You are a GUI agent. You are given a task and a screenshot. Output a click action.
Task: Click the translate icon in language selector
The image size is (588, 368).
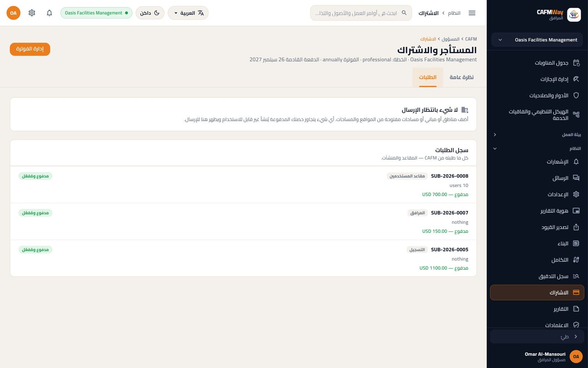point(201,13)
